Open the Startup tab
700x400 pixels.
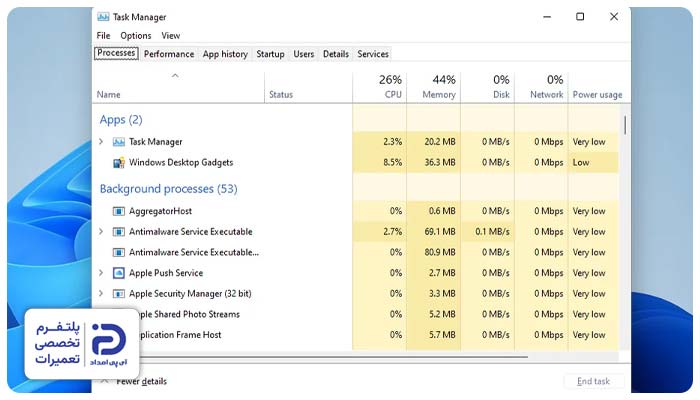click(x=270, y=54)
